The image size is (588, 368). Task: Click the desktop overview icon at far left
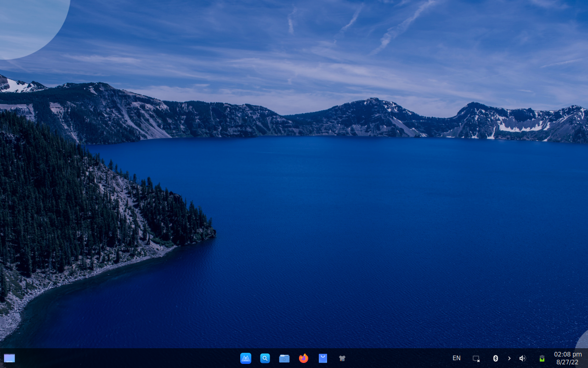[9, 358]
